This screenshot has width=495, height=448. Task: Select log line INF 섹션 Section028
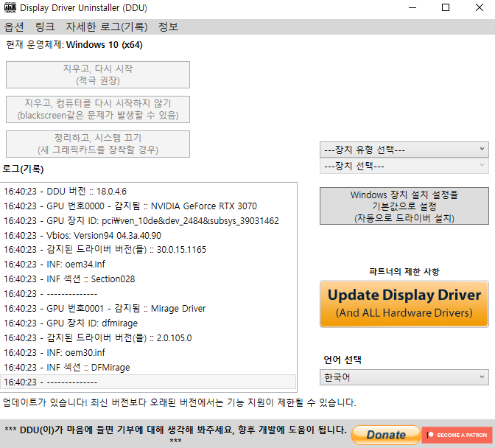tap(148, 279)
